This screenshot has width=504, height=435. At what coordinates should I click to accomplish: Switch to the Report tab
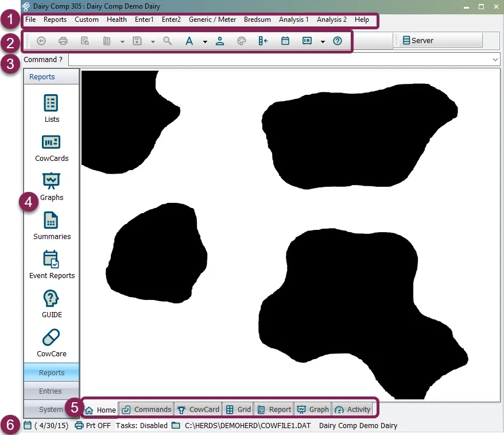click(x=274, y=410)
